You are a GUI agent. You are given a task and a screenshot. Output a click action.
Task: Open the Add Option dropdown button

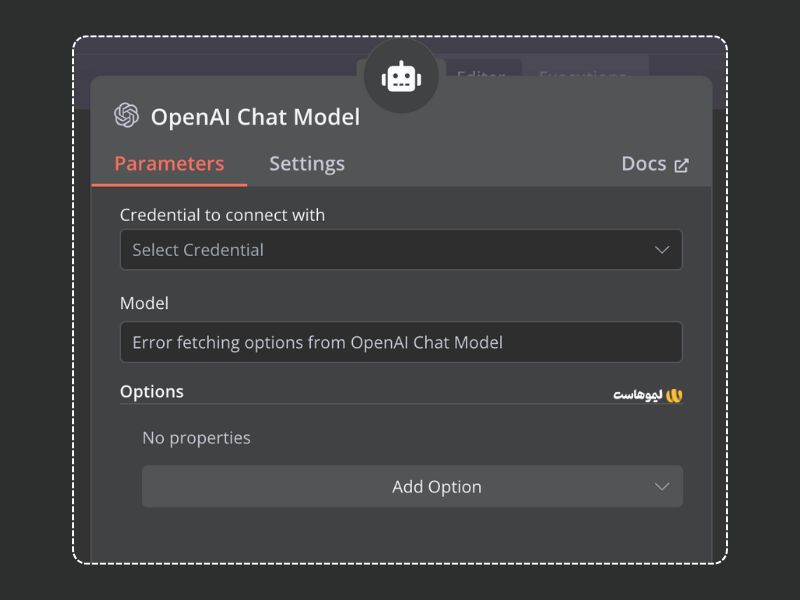[x=412, y=487]
